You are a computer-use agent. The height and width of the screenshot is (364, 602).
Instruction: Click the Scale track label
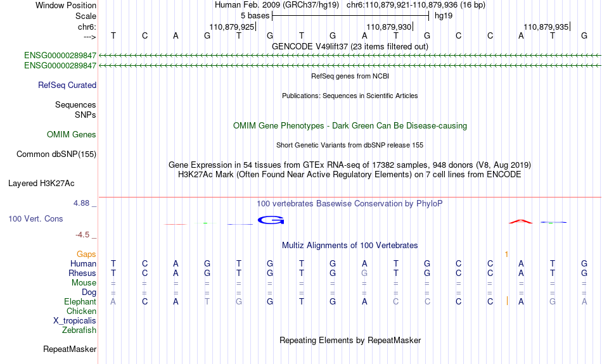(x=86, y=16)
